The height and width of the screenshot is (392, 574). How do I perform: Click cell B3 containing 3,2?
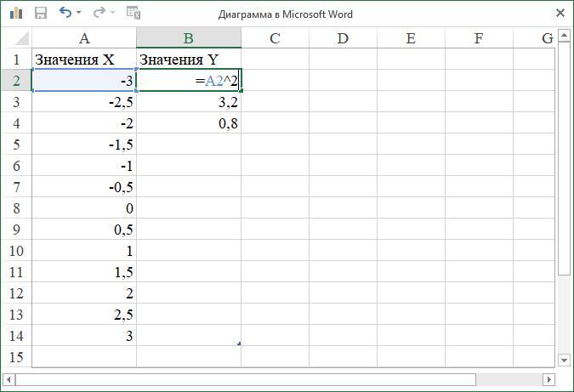[x=189, y=102]
